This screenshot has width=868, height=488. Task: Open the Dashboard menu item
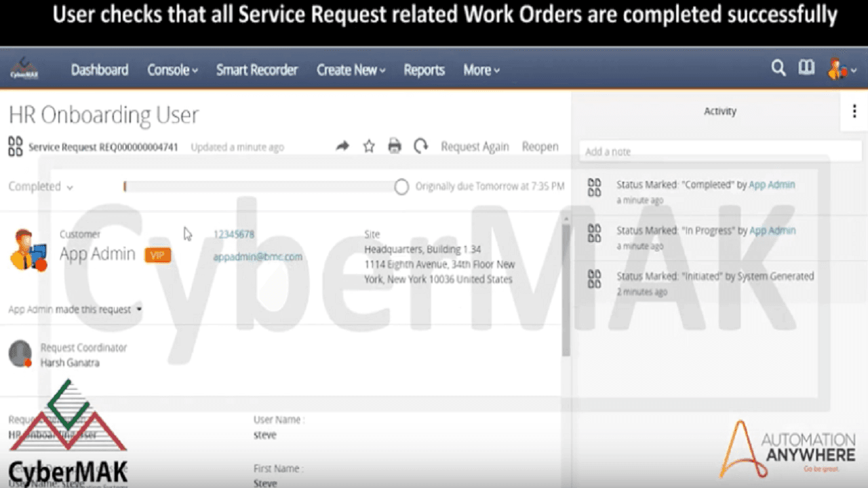[100, 70]
